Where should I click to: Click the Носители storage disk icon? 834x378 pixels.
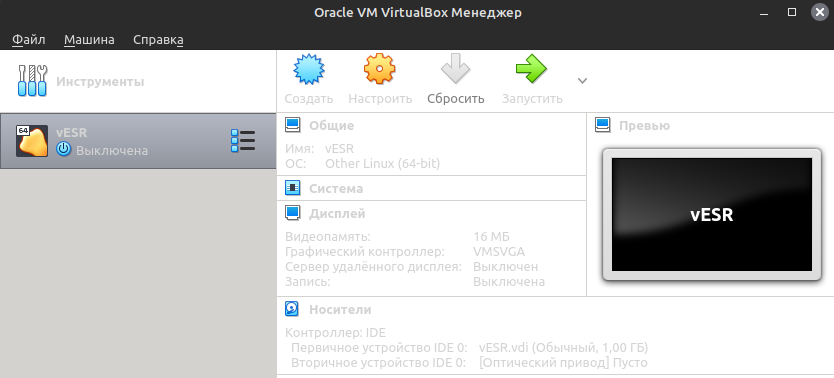coord(292,309)
